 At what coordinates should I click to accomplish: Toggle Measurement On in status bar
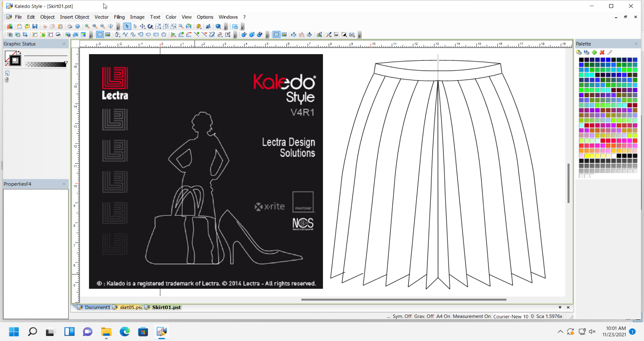click(472, 316)
